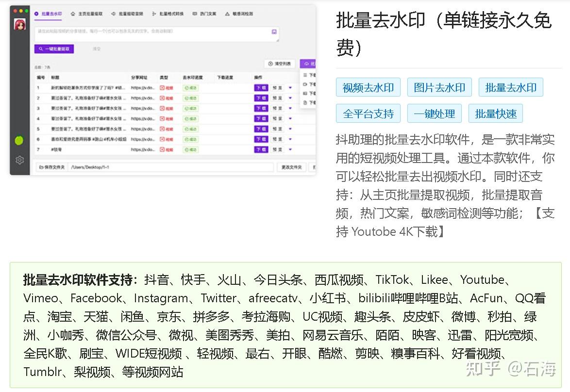
Task: Preview the video in row 1
Action: [277, 88]
